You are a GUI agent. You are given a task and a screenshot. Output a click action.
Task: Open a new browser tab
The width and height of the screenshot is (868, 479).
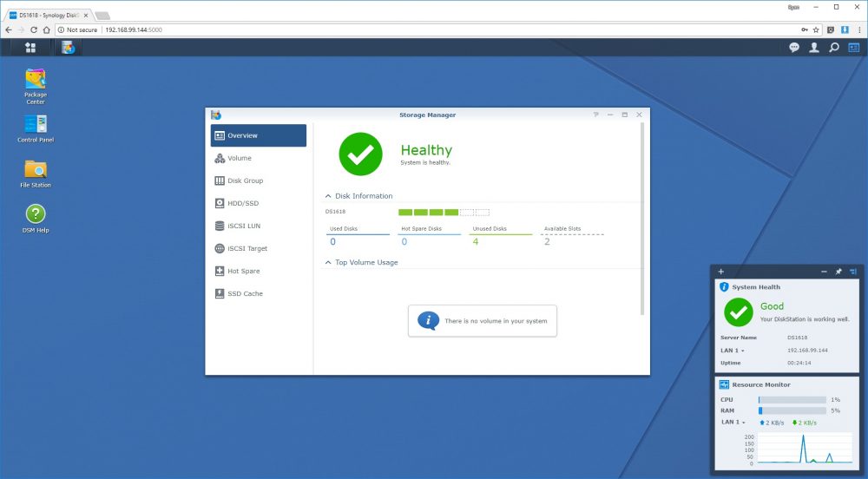tap(102, 16)
